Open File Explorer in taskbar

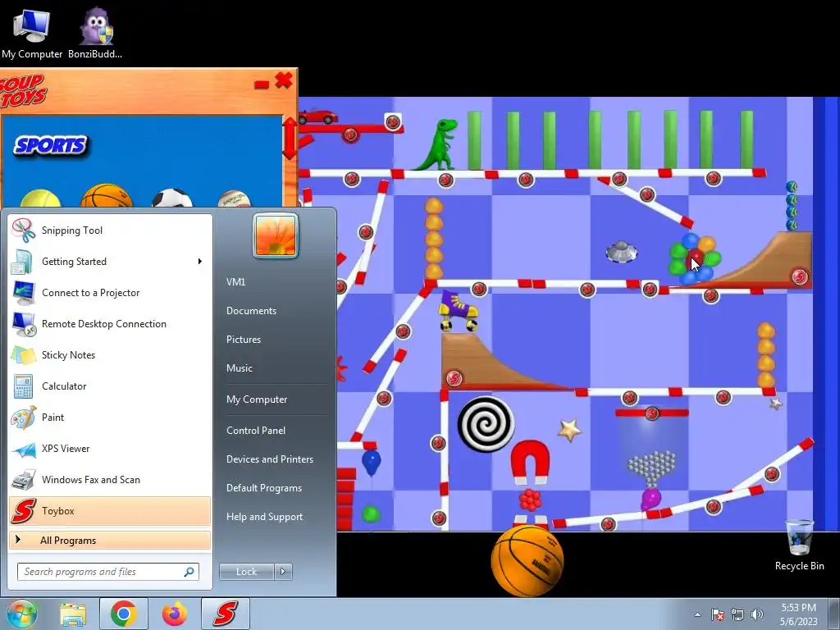73,614
